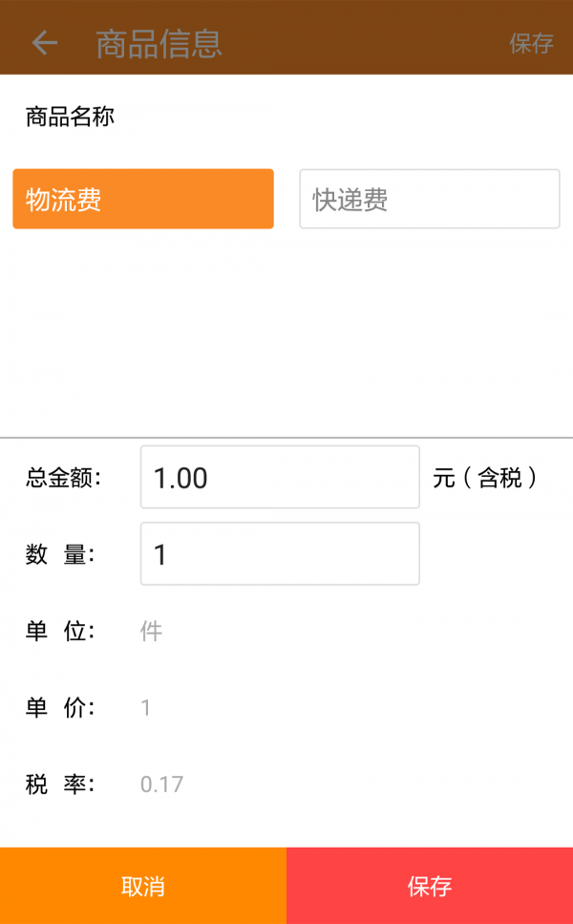Select the 物流费 product option
The height and width of the screenshot is (924, 573).
(x=143, y=199)
